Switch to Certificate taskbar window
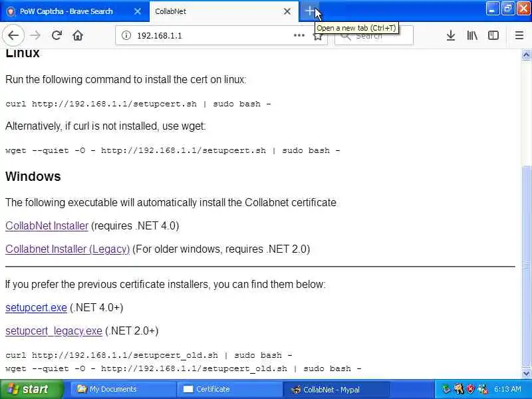 point(229,389)
